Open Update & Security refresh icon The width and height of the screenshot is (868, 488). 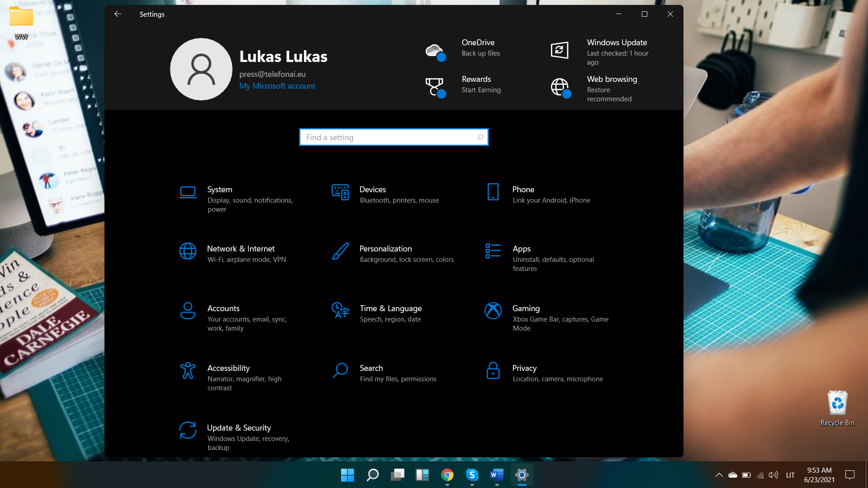pyautogui.click(x=188, y=430)
